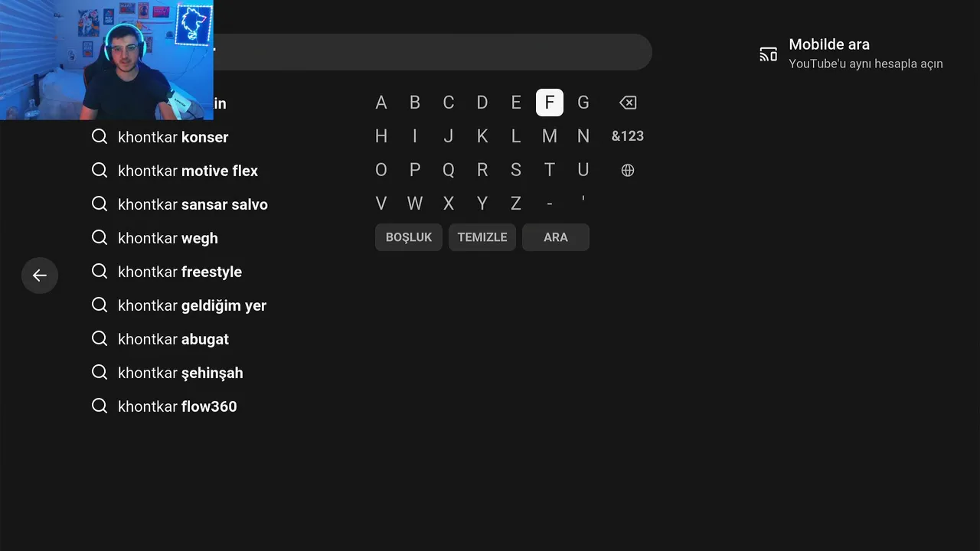
Task: Pick the khontkar wegh suggestion
Action: coord(168,238)
